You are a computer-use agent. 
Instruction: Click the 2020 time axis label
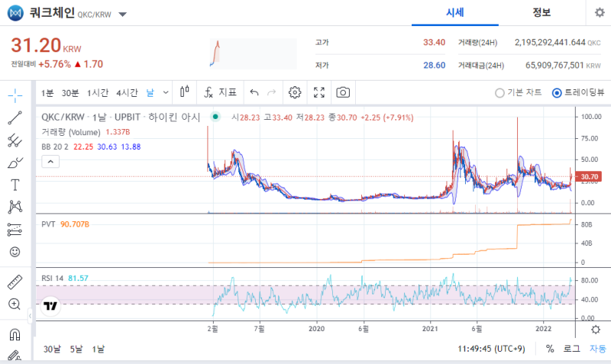(316, 329)
